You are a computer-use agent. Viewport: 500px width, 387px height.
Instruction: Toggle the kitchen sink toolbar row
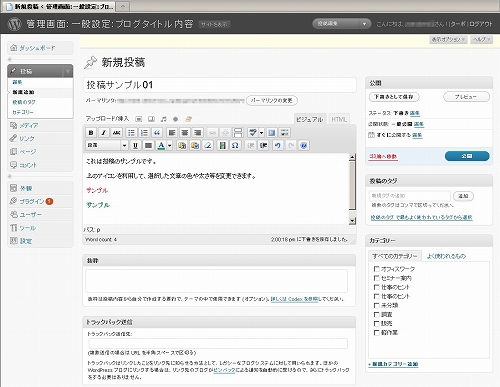coord(285,133)
